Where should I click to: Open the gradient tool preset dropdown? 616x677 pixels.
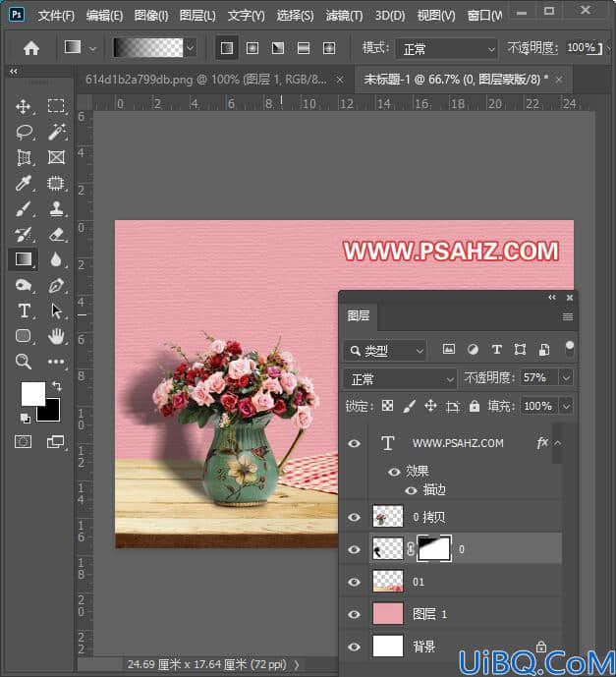tap(92, 49)
